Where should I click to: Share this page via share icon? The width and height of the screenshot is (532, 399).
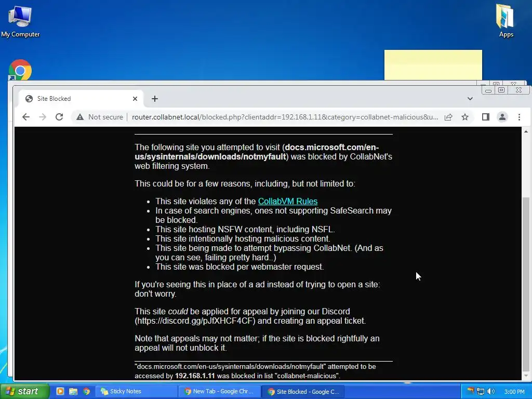coord(448,117)
